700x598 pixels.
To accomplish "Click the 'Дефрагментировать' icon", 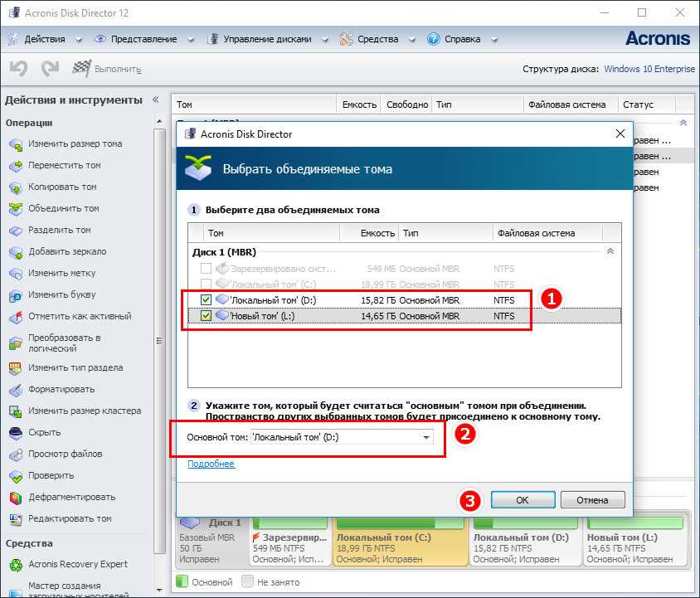I will pyautogui.click(x=16, y=498).
